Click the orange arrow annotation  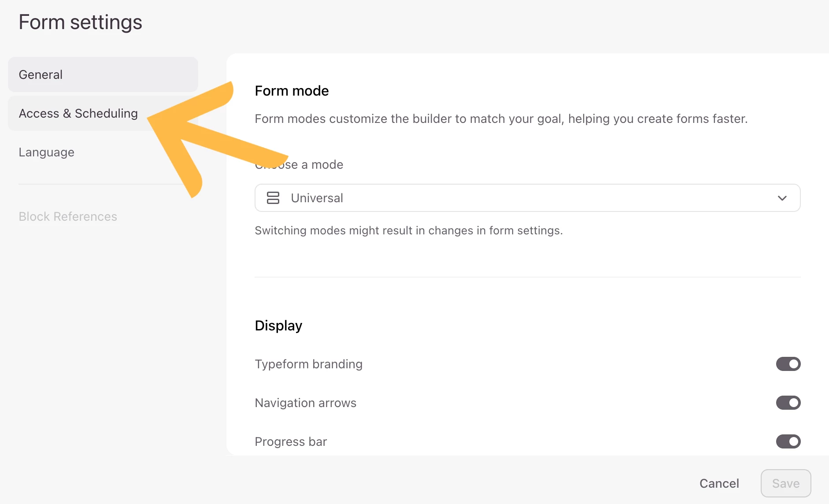[x=194, y=132]
